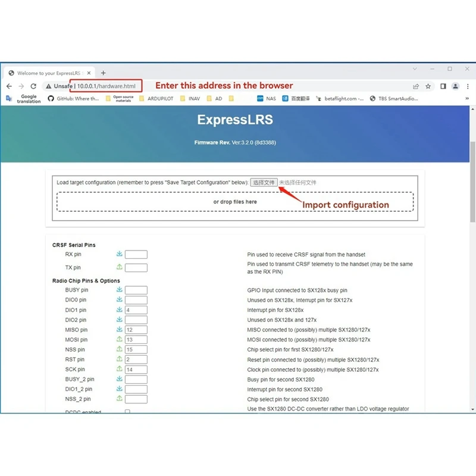Toggle the DCDC enabled checkbox
Screen dimensions: 476x476
(127, 411)
